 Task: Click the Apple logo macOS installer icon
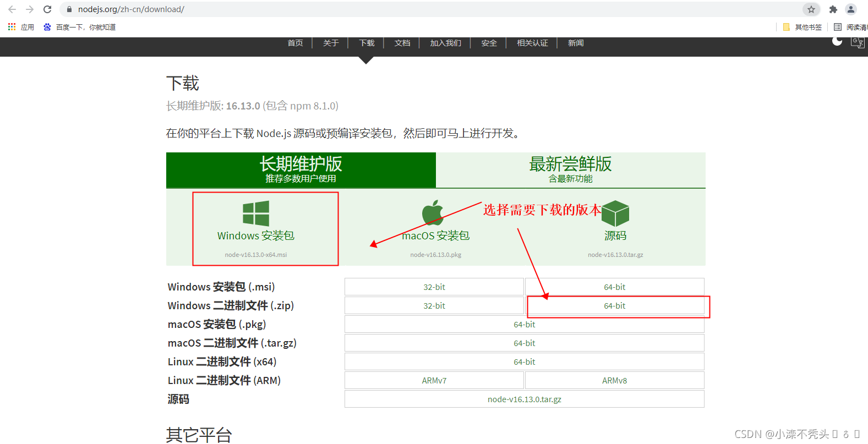433,212
